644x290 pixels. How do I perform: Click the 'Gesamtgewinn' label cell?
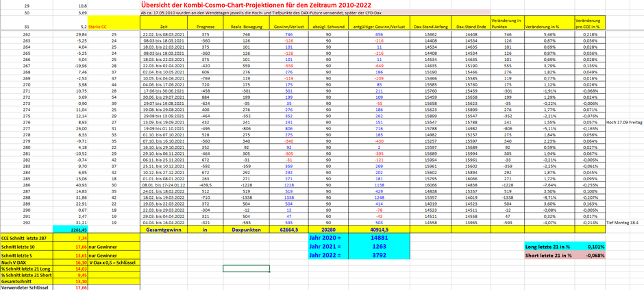(x=164, y=230)
